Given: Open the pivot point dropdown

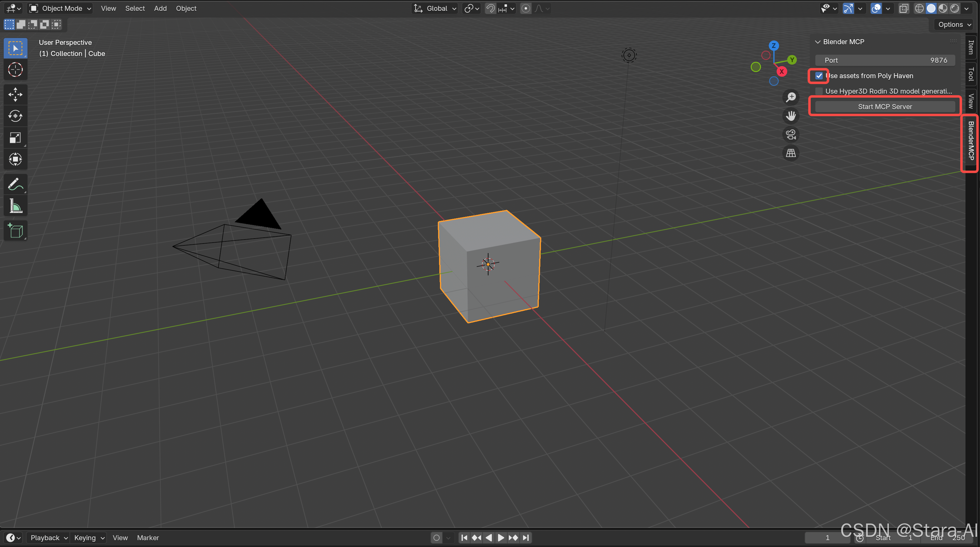Looking at the screenshot, I should point(472,8).
